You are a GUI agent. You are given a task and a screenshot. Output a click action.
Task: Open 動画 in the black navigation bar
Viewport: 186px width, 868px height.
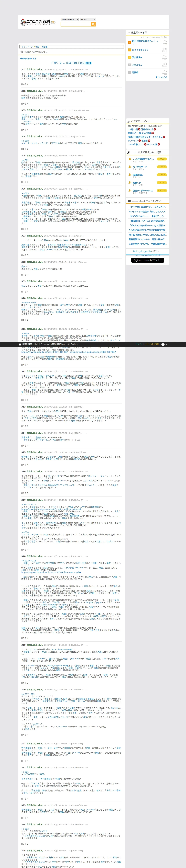coord(25,344)
